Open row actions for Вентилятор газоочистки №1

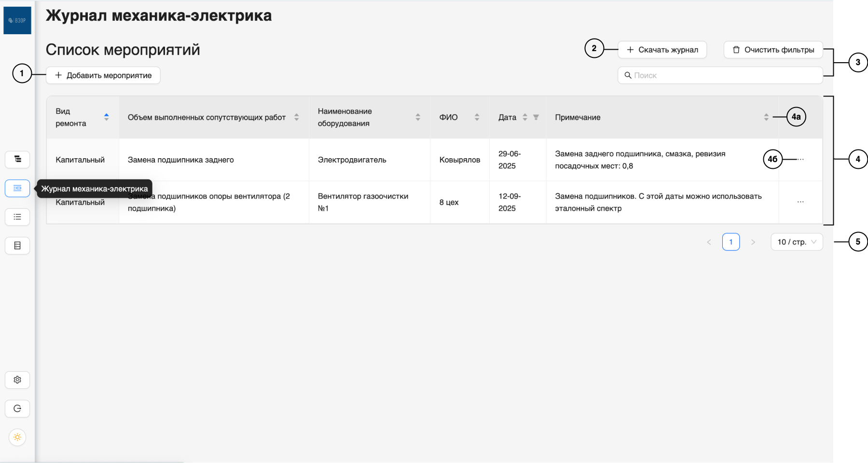(x=800, y=202)
